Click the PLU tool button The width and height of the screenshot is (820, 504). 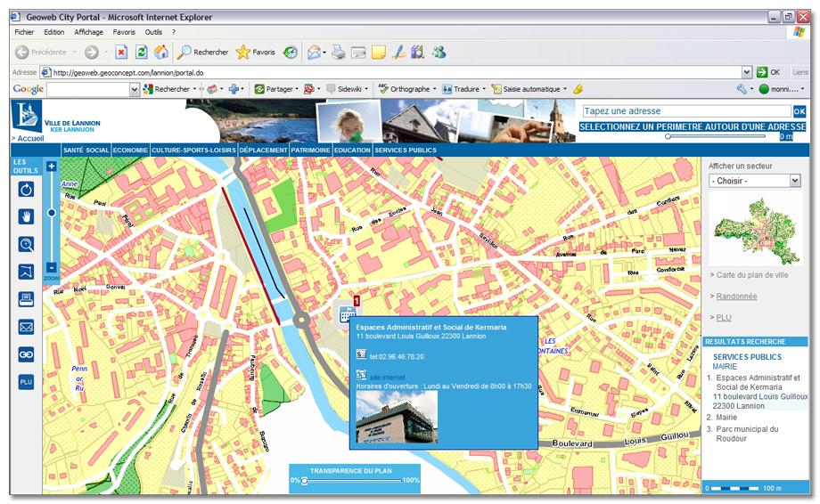pyautogui.click(x=26, y=382)
